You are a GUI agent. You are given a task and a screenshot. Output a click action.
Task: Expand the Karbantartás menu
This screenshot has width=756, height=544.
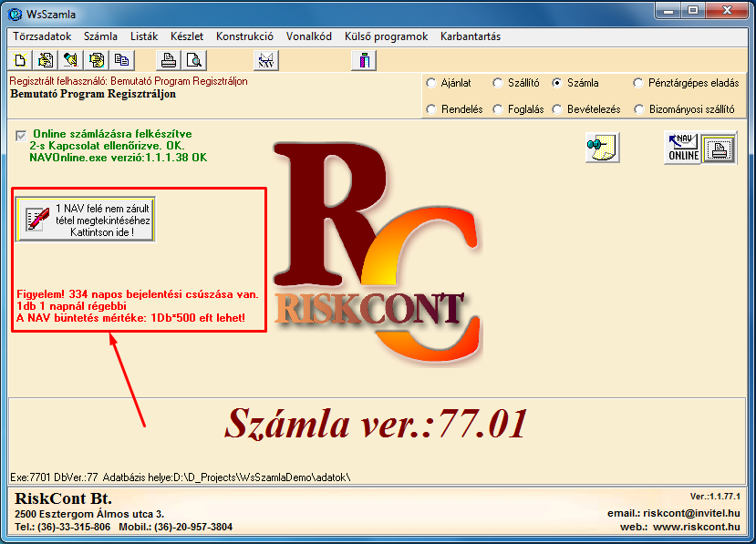(470, 36)
